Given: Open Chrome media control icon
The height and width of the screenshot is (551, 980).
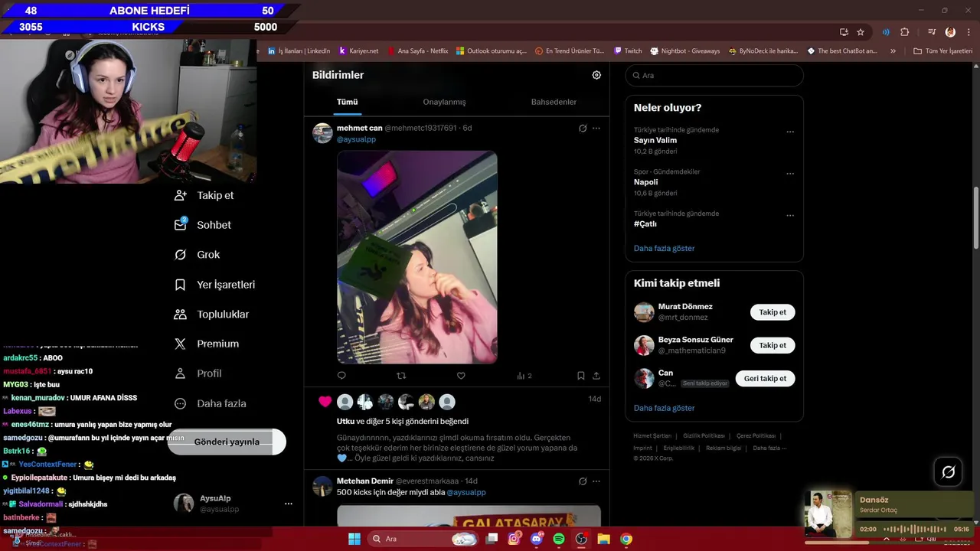Looking at the screenshot, I should click(x=932, y=32).
